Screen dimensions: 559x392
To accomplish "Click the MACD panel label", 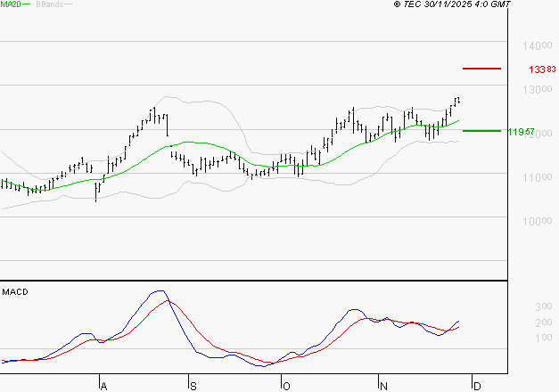I will [15, 292].
